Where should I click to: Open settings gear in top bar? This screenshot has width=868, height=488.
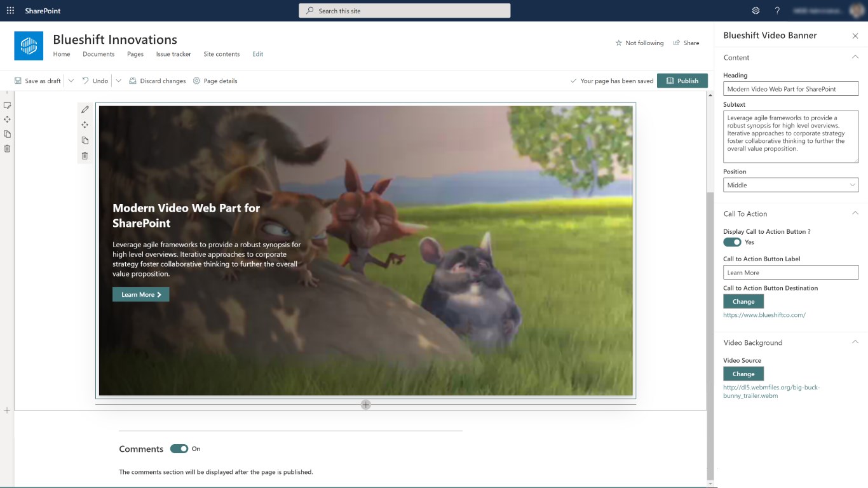pos(756,11)
